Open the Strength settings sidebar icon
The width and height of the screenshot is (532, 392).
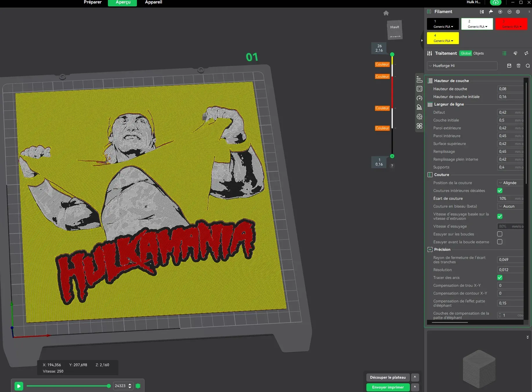pyautogui.click(x=419, y=89)
